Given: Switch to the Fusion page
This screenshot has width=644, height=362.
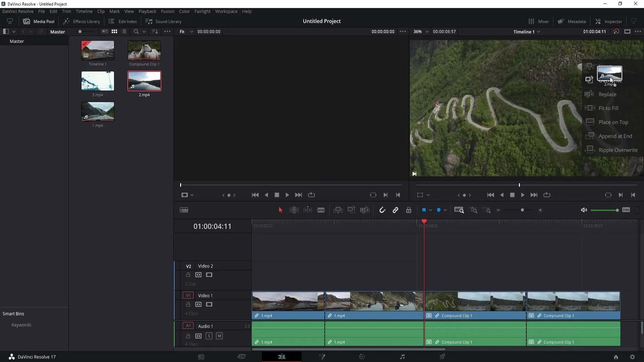Looking at the screenshot, I should [322, 357].
